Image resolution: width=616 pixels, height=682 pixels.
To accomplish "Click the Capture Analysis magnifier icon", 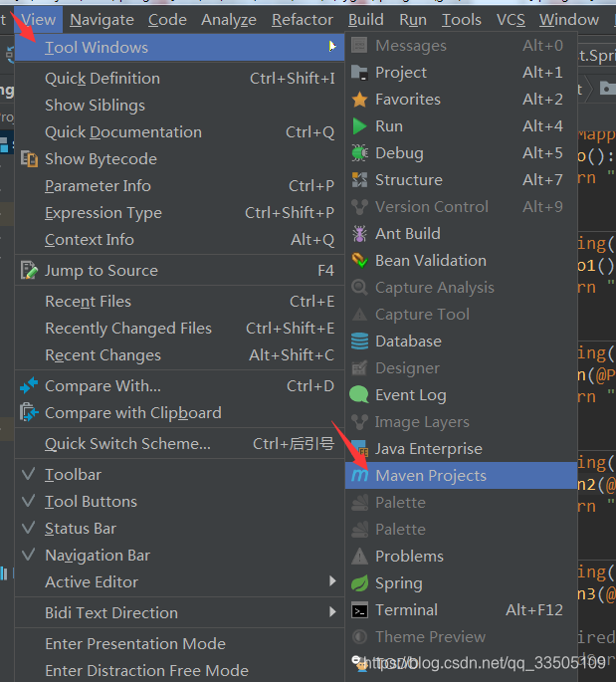I will (359, 288).
